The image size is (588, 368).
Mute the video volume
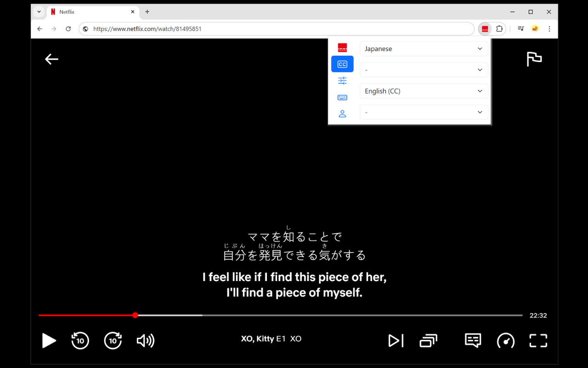(145, 340)
